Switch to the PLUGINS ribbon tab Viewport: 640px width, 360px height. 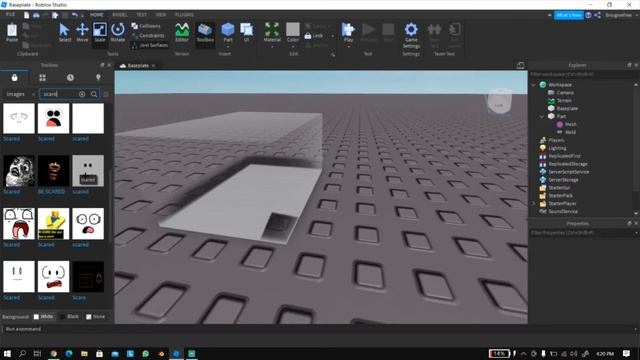click(x=184, y=15)
